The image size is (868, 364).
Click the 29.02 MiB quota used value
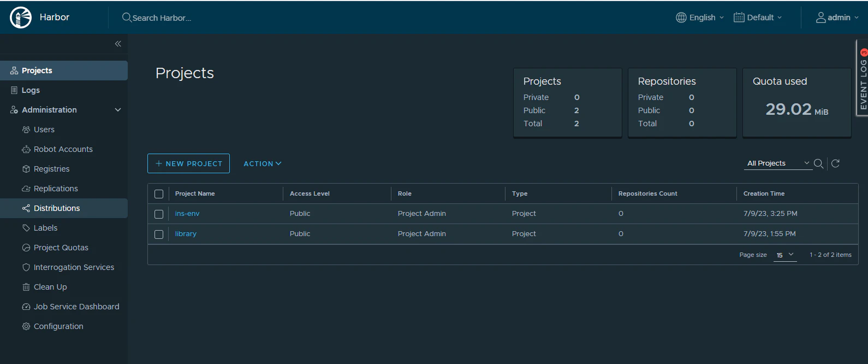[x=797, y=109]
